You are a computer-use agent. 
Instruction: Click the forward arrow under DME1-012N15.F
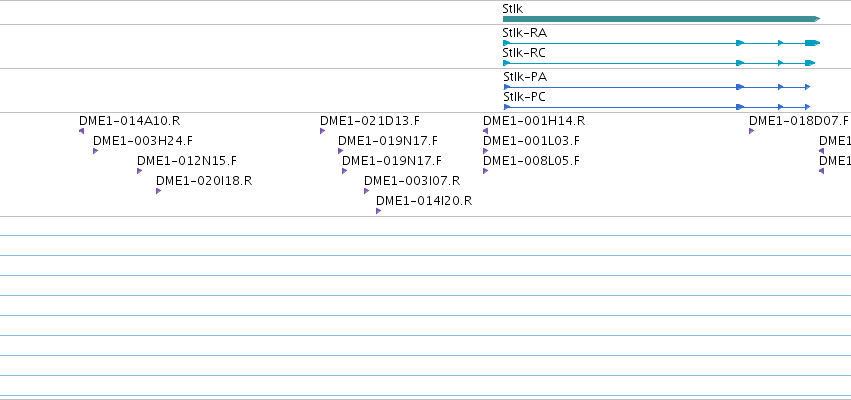pos(139,171)
